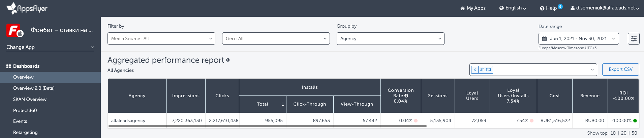Screen dimensions: 644x138
Task: Click the pink conversion rate indicator dot
Action: tap(416, 120)
